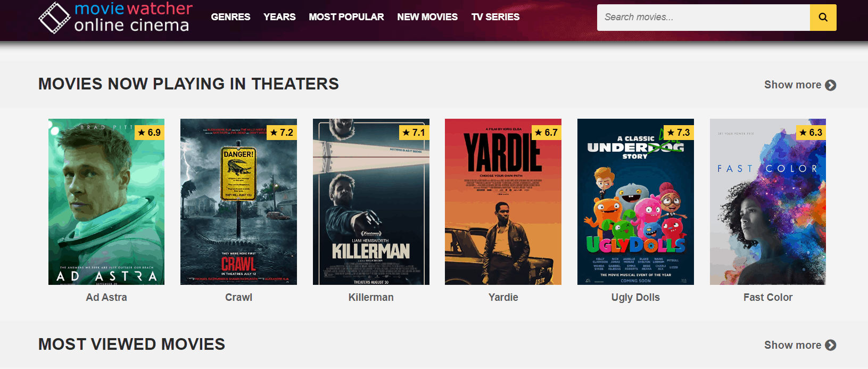Screen dimensions: 868x369
Task: Open the Ugly Dolls movie poster
Action: tap(635, 202)
